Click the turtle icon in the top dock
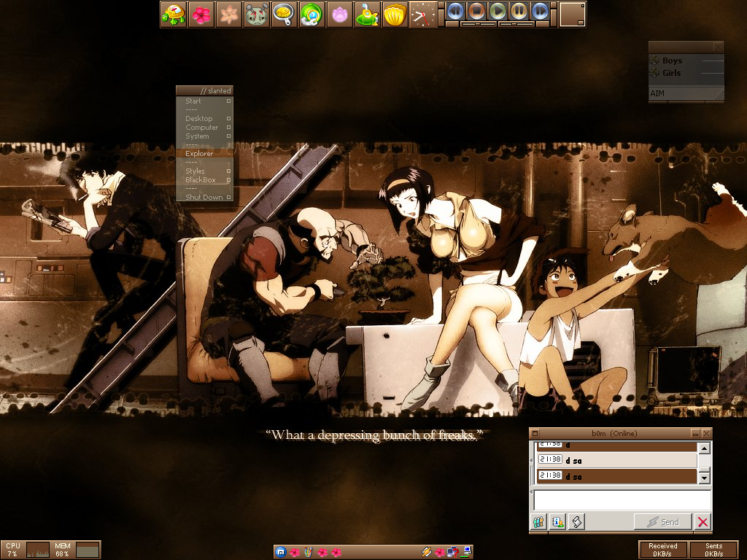The width and height of the screenshot is (747, 560). [x=173, y=14]
